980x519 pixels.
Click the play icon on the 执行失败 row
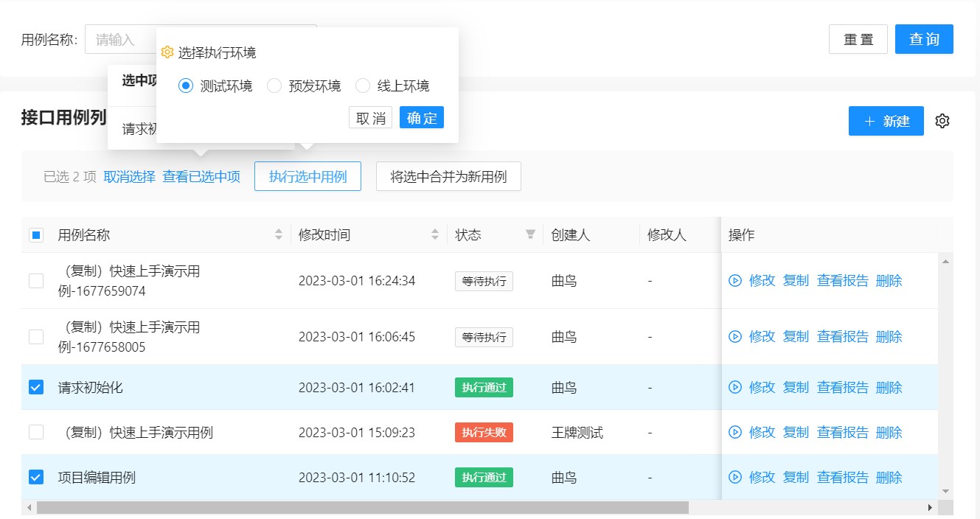[x=734, y=432]
